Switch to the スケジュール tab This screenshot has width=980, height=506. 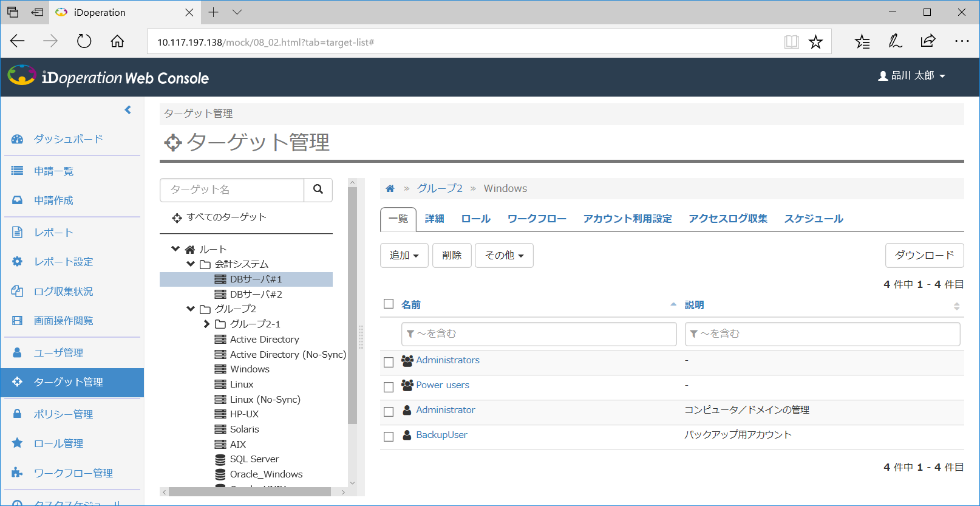pos(814,219)
